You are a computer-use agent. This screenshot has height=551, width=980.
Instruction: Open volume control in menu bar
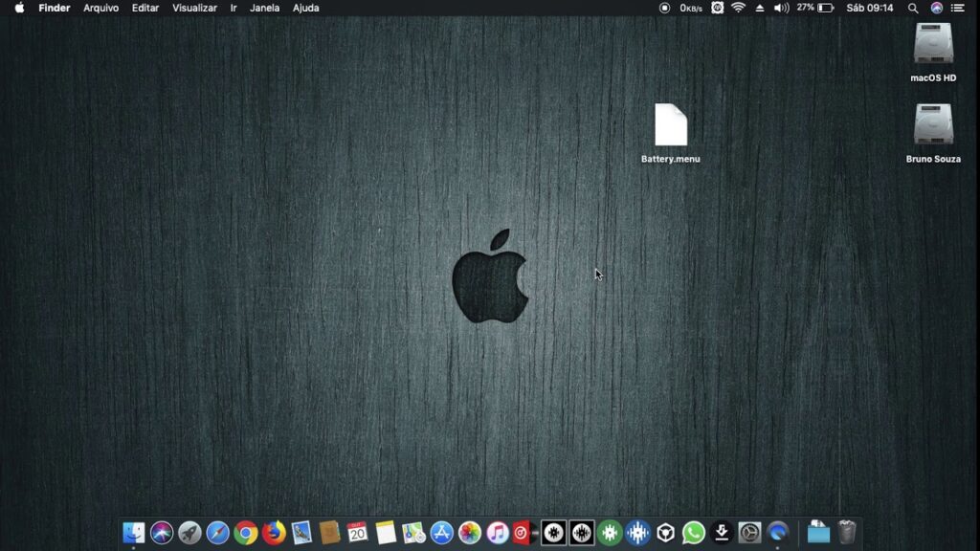click(x=781, y=8)
